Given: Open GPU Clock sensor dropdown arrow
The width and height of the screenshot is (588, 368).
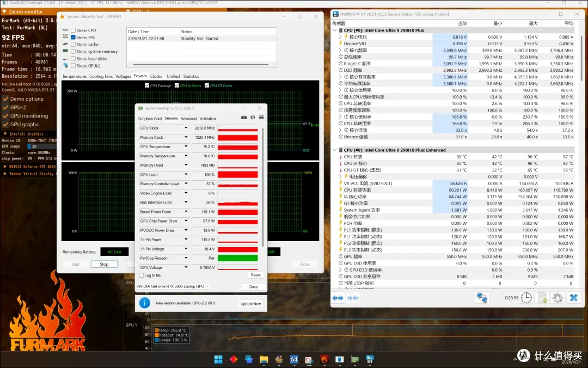Looking at the screenshot, I should point(186,128).
